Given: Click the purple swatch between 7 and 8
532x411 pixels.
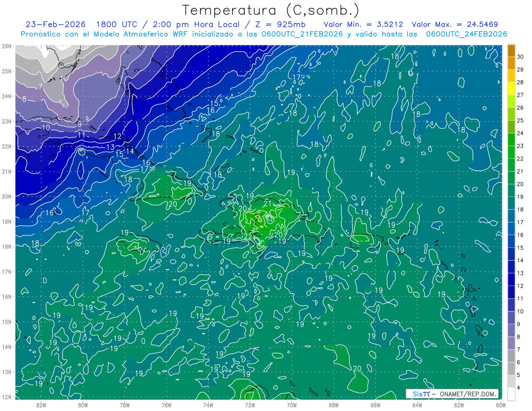Looking at the screenshot, I should pos(511,343).
